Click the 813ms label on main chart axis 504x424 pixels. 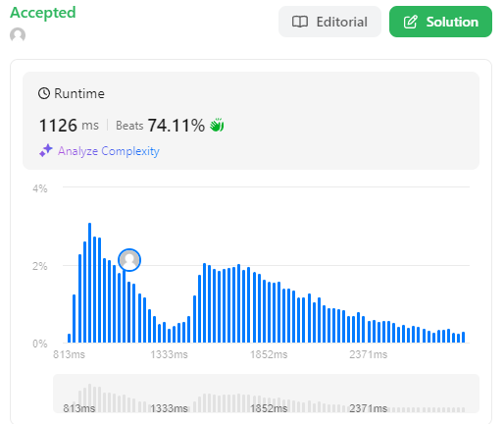pyautogui.click(x=69, y=354)
